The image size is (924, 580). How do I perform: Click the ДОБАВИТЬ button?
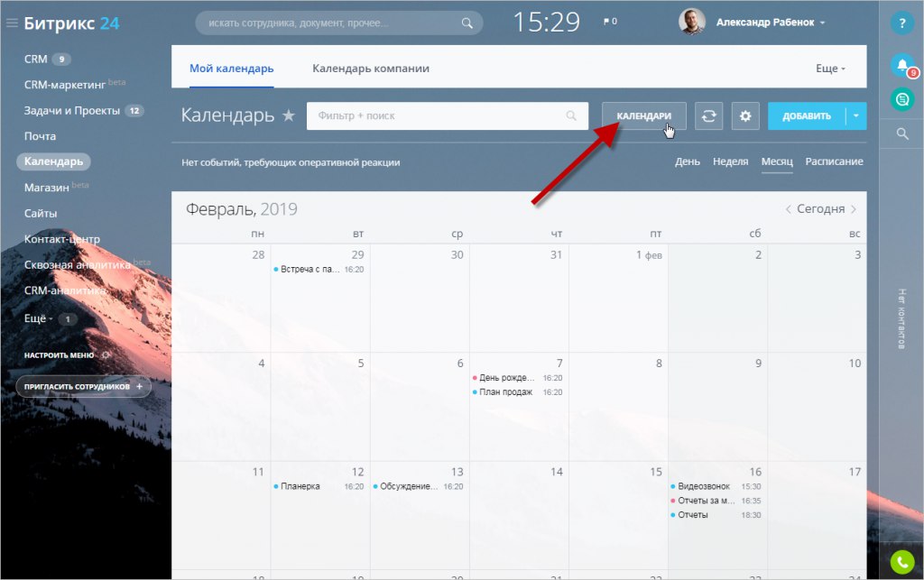807,116
